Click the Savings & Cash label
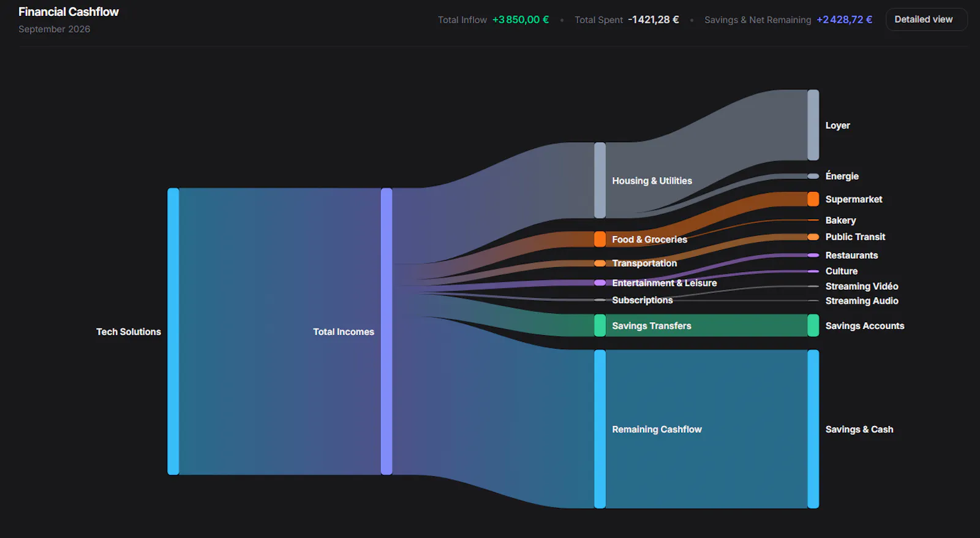The width and height of the screenshot is (980, 538). tap(859, 430)
